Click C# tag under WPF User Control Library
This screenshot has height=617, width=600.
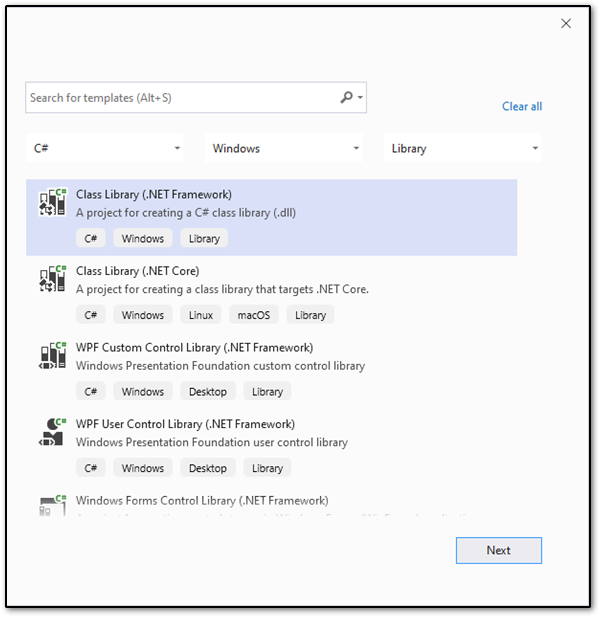point(91,468)
